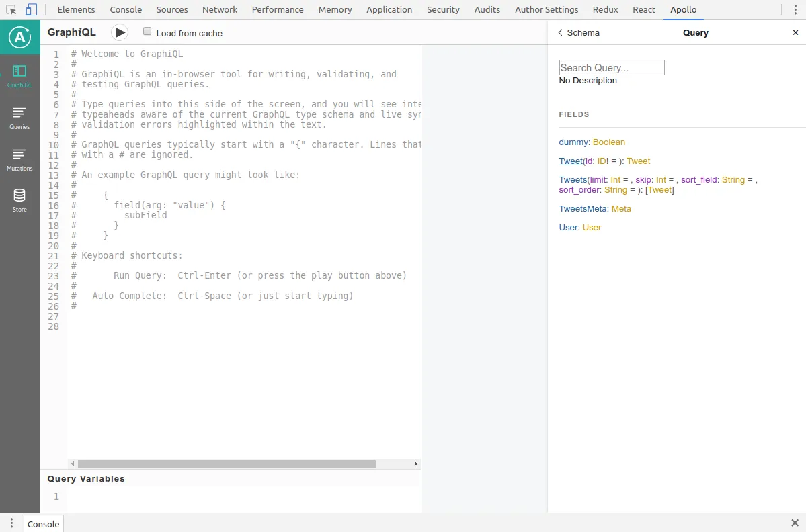Open the Mutations sidebar panel
Image resolution: width=806 pixels, height=532 pixels.
click(x=19, y=160)
